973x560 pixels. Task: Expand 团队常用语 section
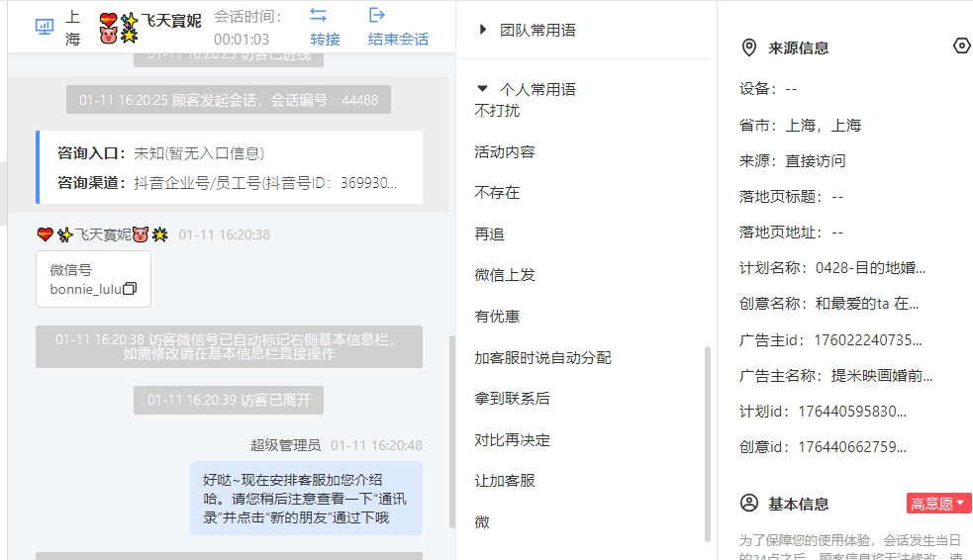pyautogui.click(x=483, y=29)
